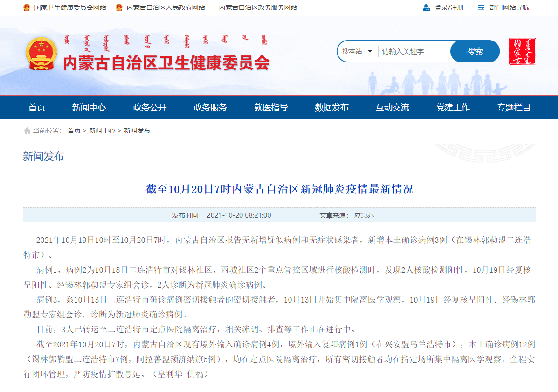
Task: Open the 首页 navigation menu item
Action: [37, 108]
